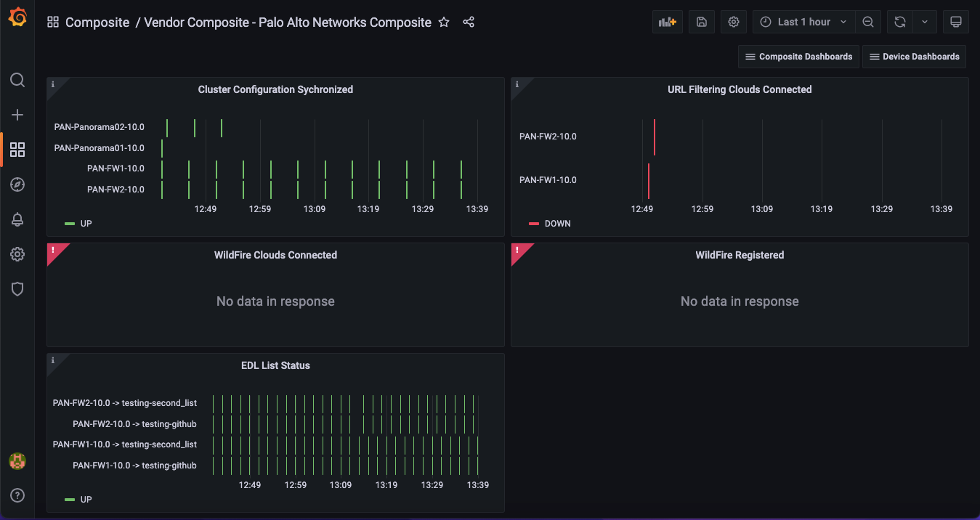The width and height of the screenshot is (980, 520).
Task: Toggle the UP series in Cluster Configuration legend
Action: (x=86, y=224)
